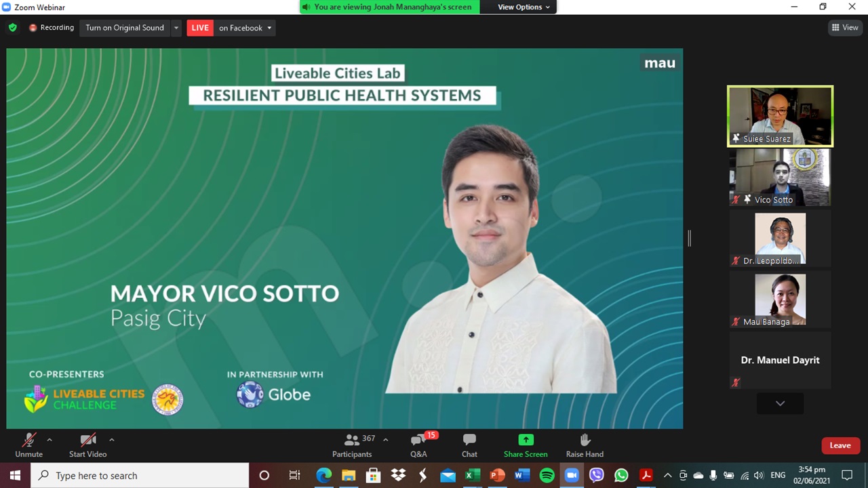Expand the Participants options caret

click(x=386, y=440)
